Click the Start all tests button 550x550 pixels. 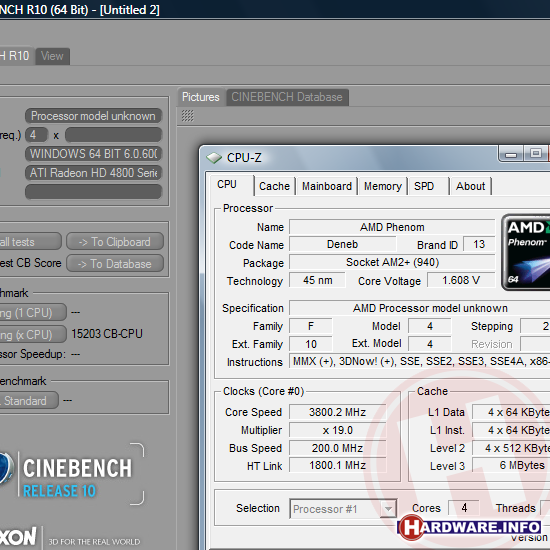tap(30, 242)
